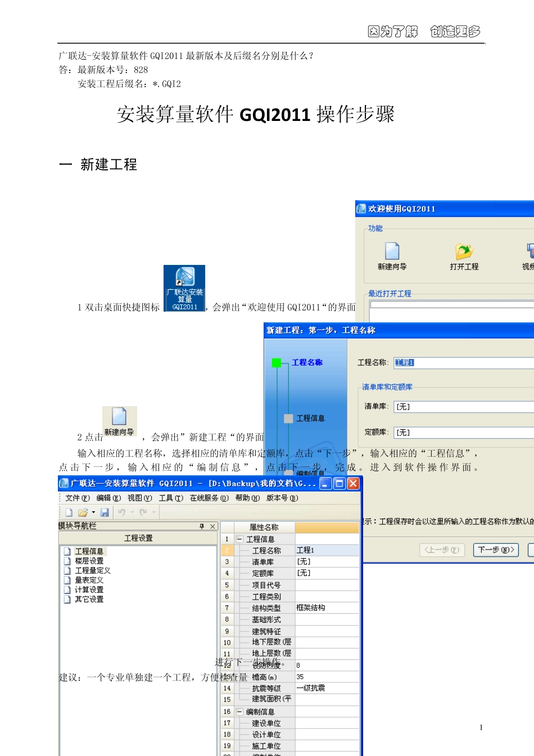Click the Open folder toolbar icon

coord(83,512)
